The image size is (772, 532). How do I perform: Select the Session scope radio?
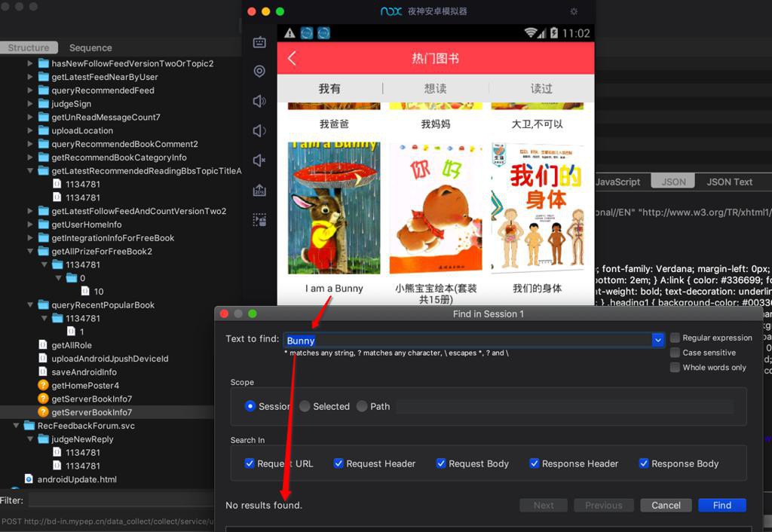point(250,406)
